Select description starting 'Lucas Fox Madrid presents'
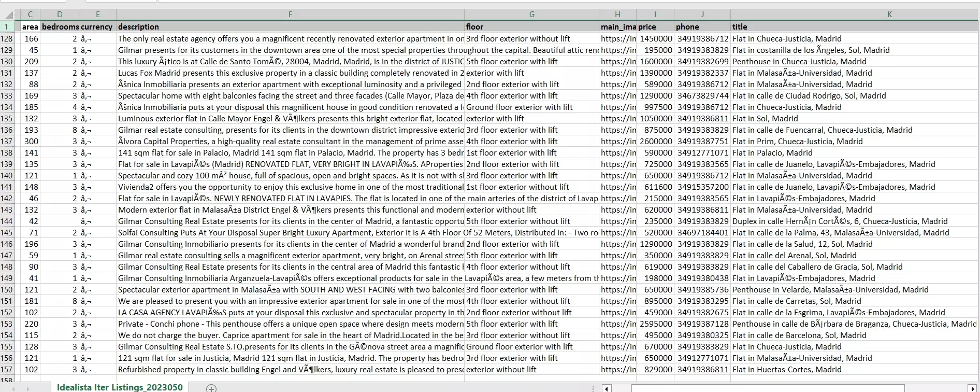Screen dimensions: 980x392 (x=290, y=73)
